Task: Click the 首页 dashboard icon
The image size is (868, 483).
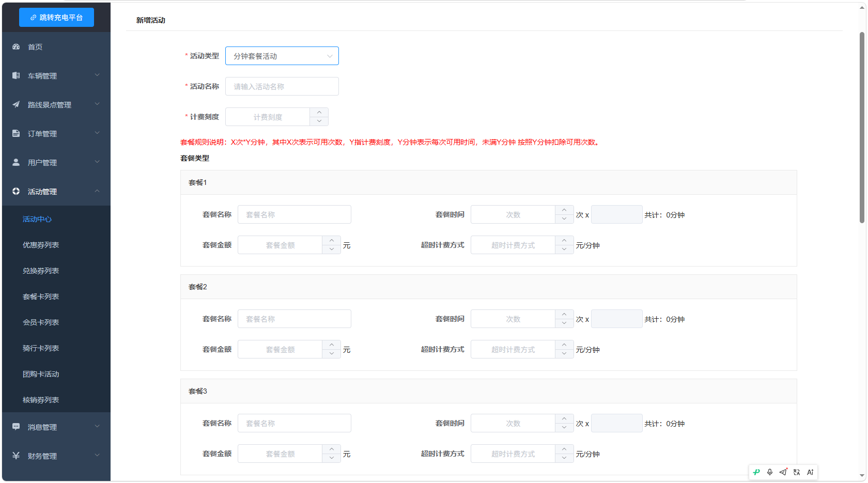Action: (x=16, y=46)
